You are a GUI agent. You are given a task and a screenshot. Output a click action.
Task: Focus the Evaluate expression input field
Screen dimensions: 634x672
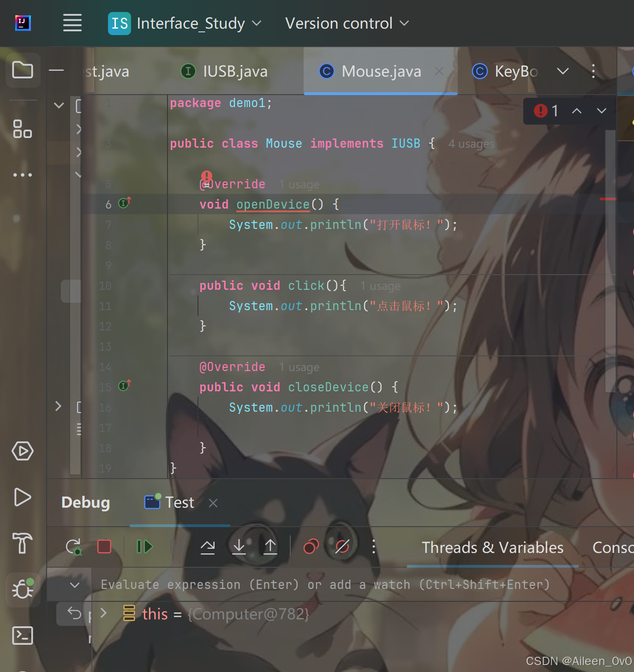coord(325,585)
